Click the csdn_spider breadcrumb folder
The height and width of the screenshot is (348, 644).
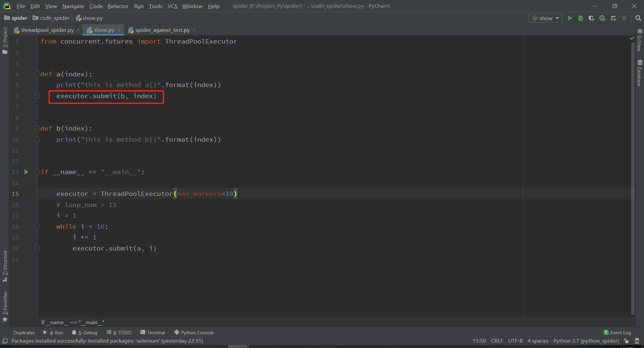tap(51, 18)
